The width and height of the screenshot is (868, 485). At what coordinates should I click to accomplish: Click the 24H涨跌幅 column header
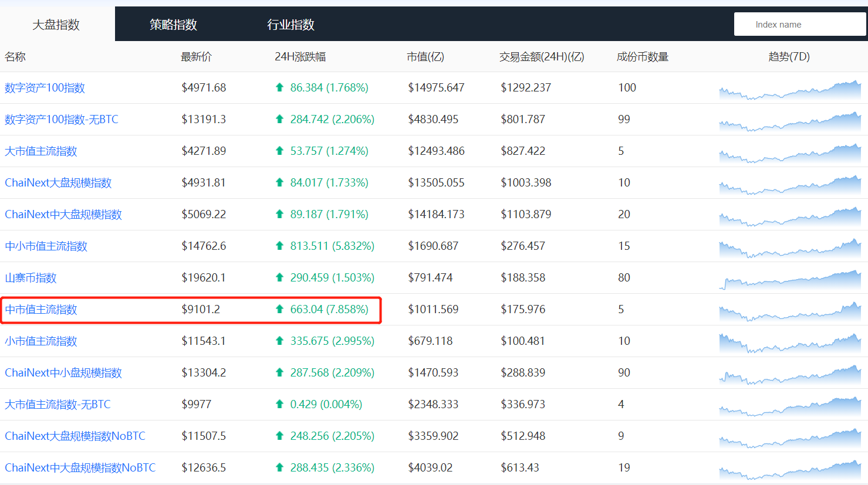tap(300, 57)
